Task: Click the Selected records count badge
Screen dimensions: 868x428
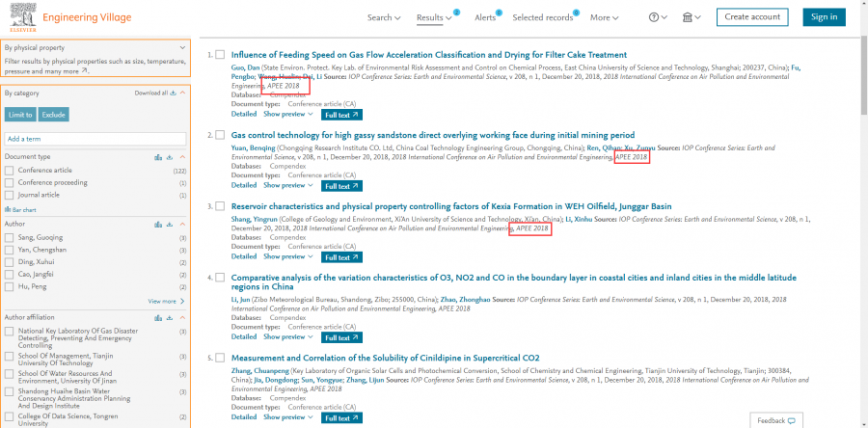Action: (576, 13)
